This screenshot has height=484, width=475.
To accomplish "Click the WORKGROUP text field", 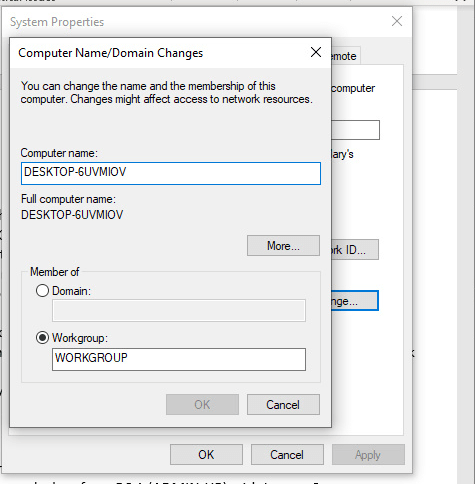I will point(179,359).
